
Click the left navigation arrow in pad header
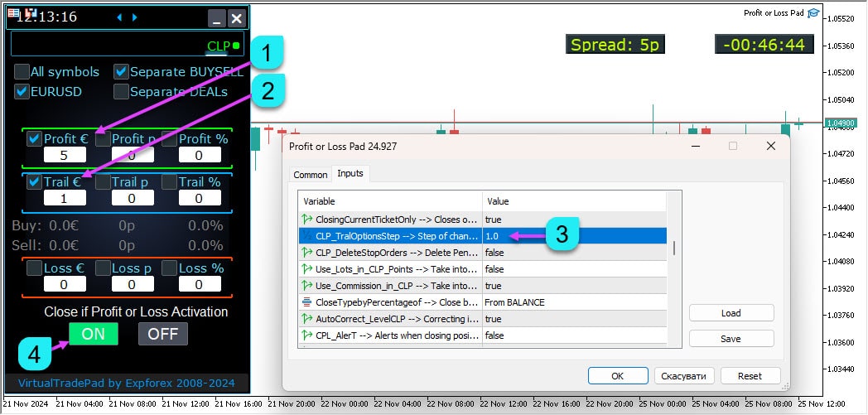point(118,17)
